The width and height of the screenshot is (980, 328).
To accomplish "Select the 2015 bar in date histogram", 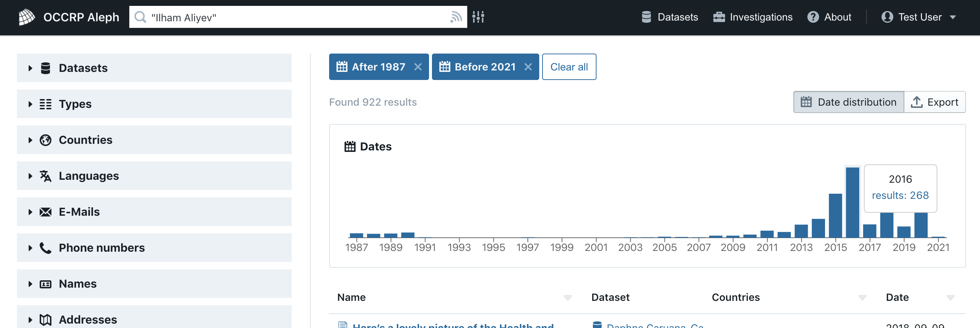I will (835, 215).
